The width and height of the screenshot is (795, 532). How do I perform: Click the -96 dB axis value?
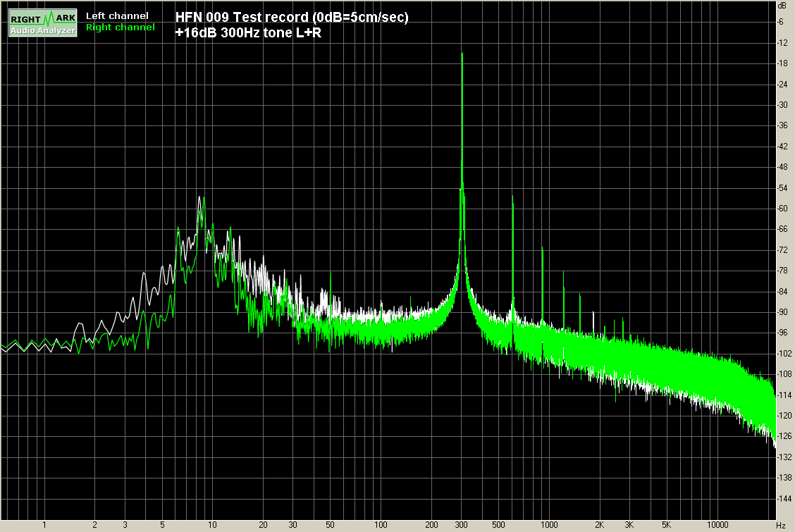(x=782, y=333)
